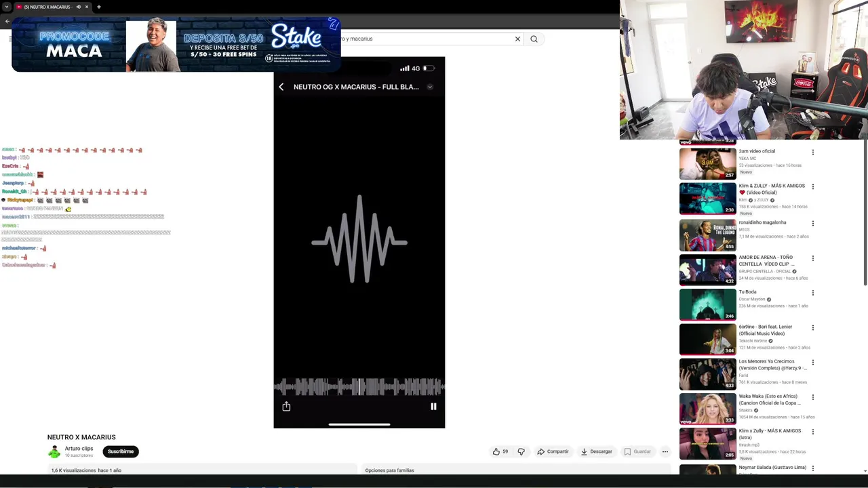Click the YEKA MC channel name
This screenshot has width=868, height=488.
pyautogui.click(x=747, y=159)
